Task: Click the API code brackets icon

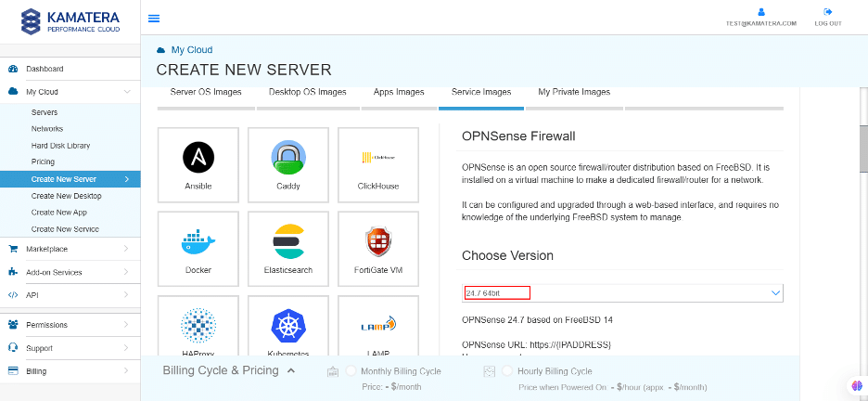Action: tap(13, 294)
